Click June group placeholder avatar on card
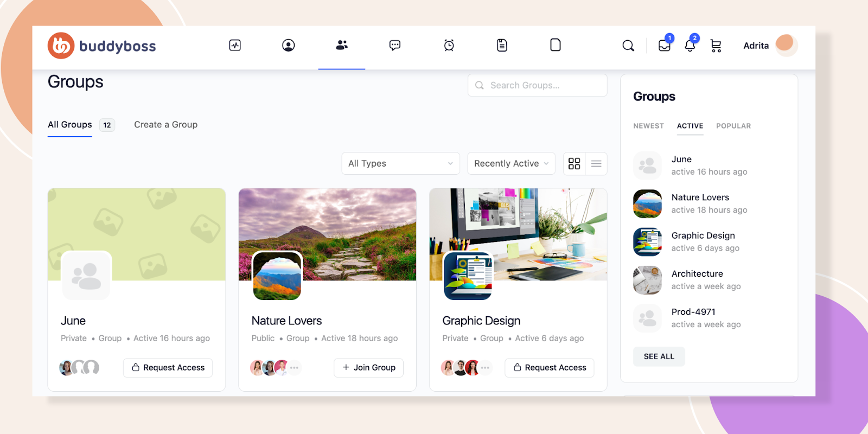 click(87, 276)
